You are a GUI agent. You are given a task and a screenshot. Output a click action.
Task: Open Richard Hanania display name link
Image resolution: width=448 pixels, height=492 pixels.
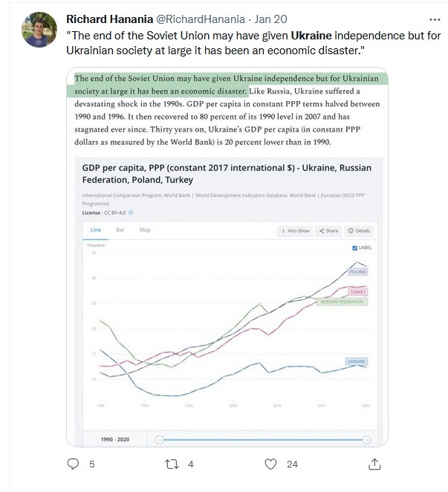click(x=109, y=19)
